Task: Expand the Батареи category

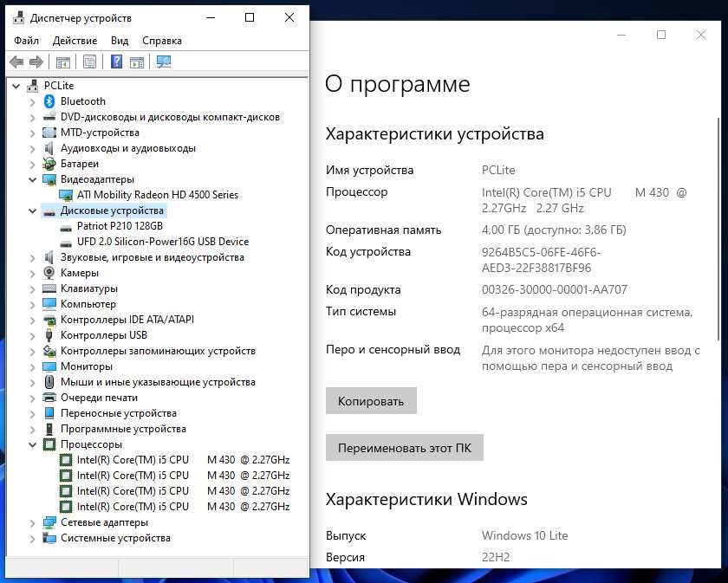Action: tap(32, 165)
